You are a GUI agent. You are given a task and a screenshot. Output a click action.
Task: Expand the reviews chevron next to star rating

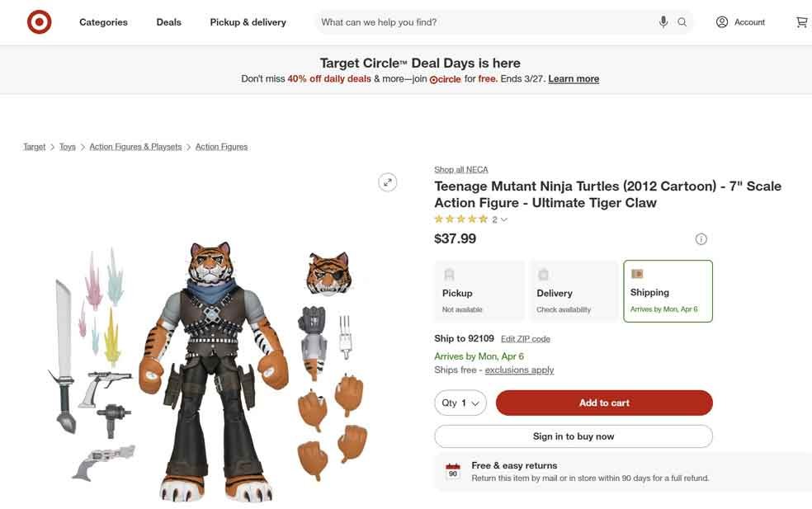(x=503, y=219)
